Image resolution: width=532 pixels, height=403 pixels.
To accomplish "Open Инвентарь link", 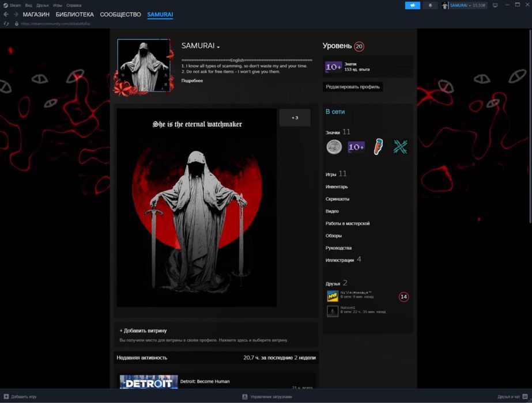I will tap(337, 187).
